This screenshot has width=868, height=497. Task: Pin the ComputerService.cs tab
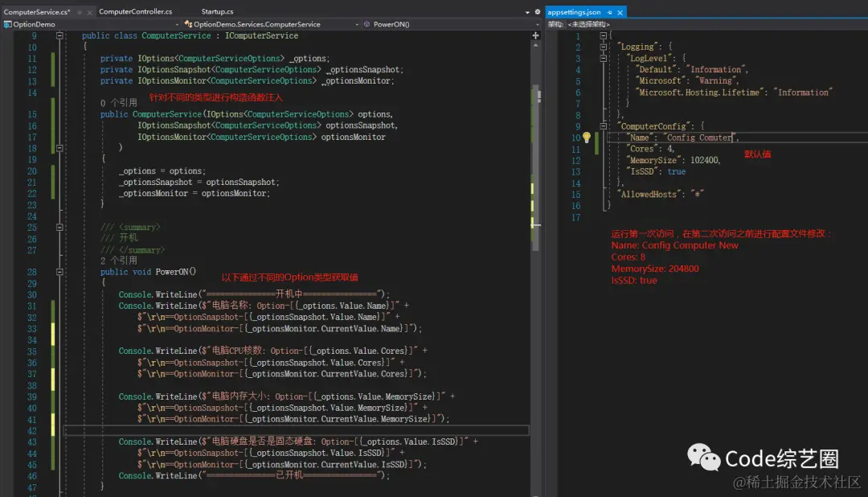[x=80, y=12]
